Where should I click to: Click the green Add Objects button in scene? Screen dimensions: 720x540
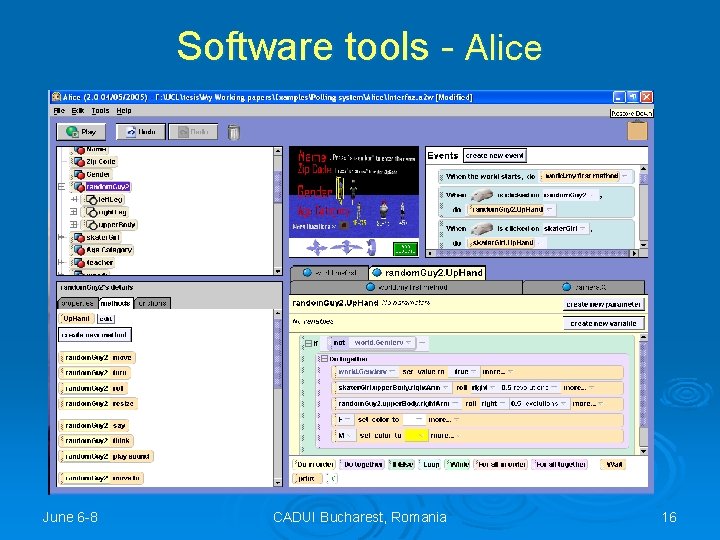tap(405, 249)
